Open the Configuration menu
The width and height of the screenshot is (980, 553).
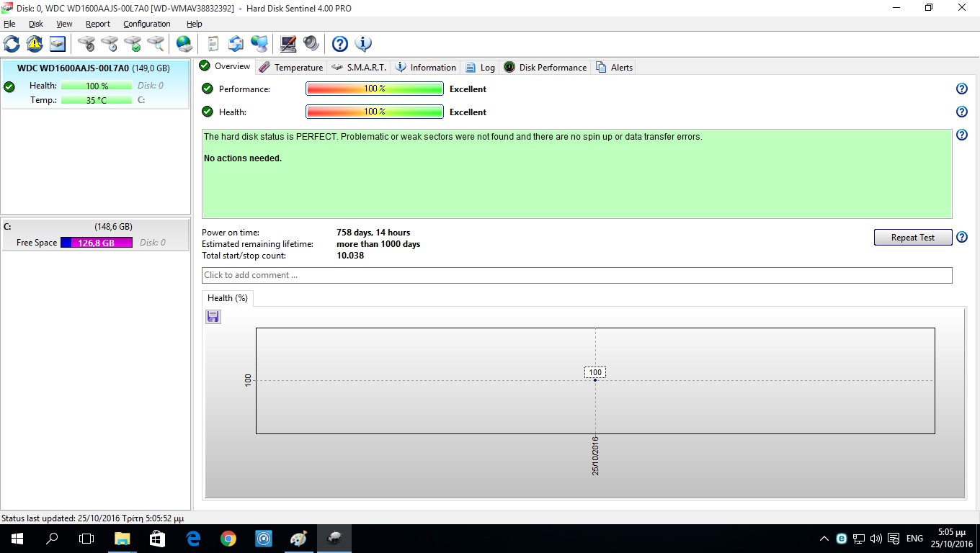(x=146, y=24)
